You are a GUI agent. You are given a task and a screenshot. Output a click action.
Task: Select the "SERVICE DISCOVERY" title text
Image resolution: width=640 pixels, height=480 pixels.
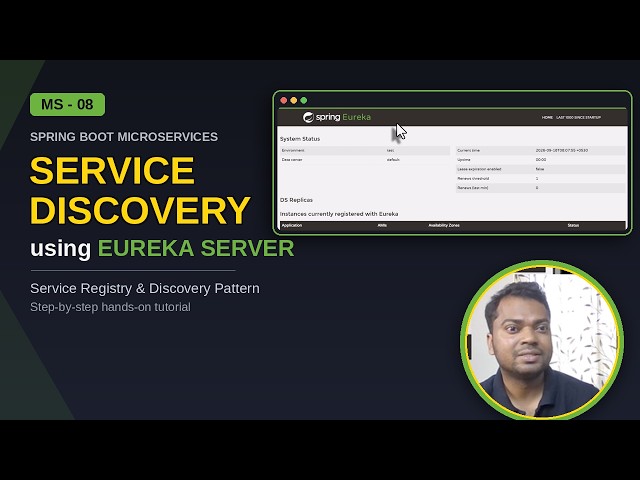click(140, 190)
